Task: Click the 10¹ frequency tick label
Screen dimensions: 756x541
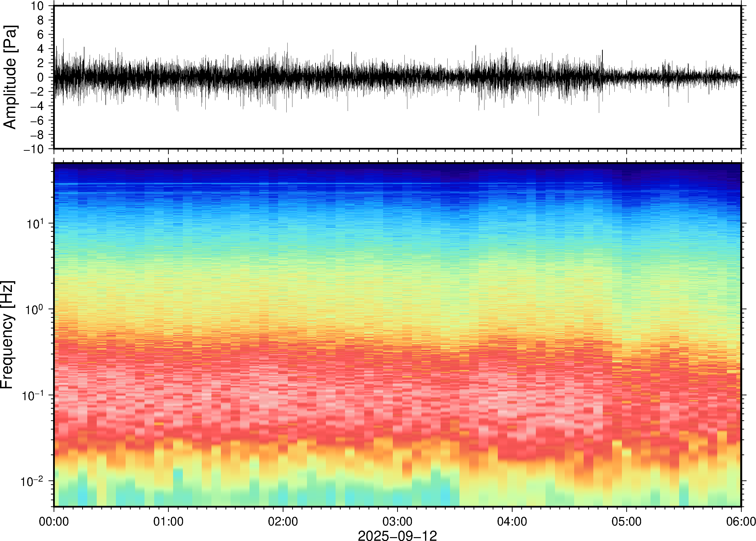Action: click(x=35, y=223)
